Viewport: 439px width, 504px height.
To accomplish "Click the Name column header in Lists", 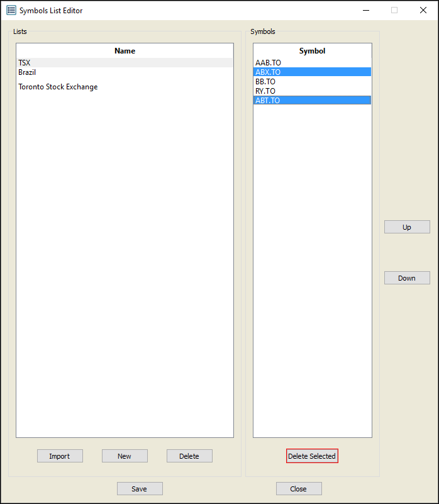I will (x=125, y=51).
